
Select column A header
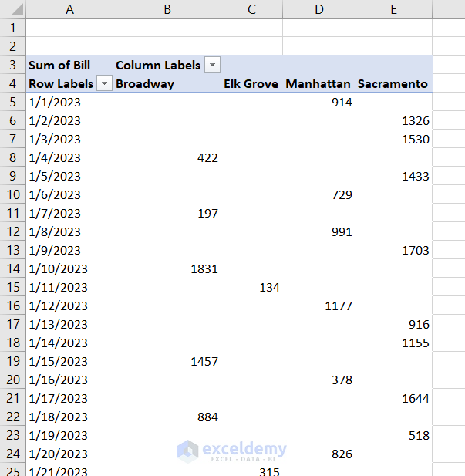point(69,9)
